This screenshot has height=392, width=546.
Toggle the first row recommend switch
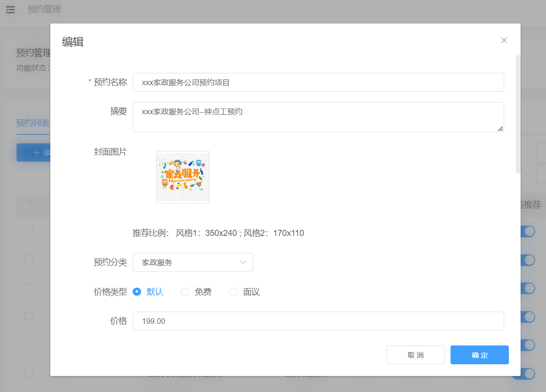click(528, 231)
